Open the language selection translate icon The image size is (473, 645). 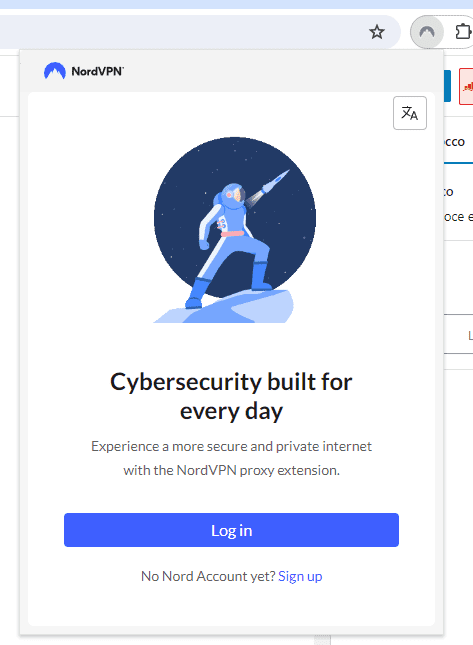410,113
